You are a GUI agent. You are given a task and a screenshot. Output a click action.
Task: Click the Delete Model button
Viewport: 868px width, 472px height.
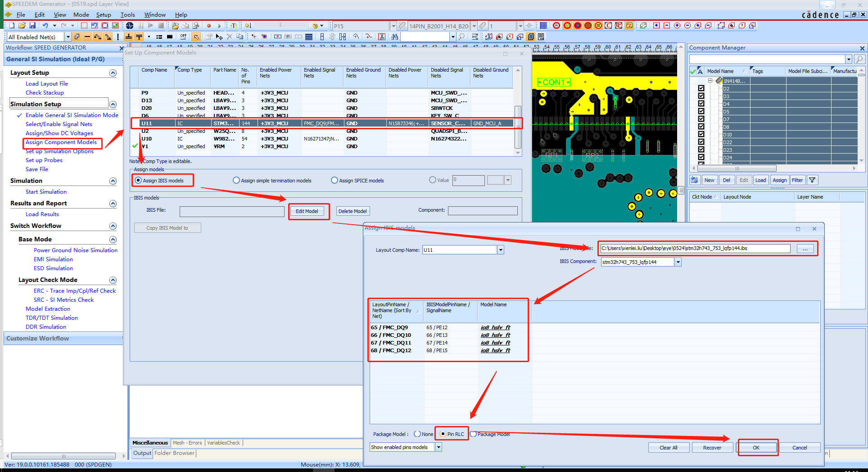tap(353, 211)
